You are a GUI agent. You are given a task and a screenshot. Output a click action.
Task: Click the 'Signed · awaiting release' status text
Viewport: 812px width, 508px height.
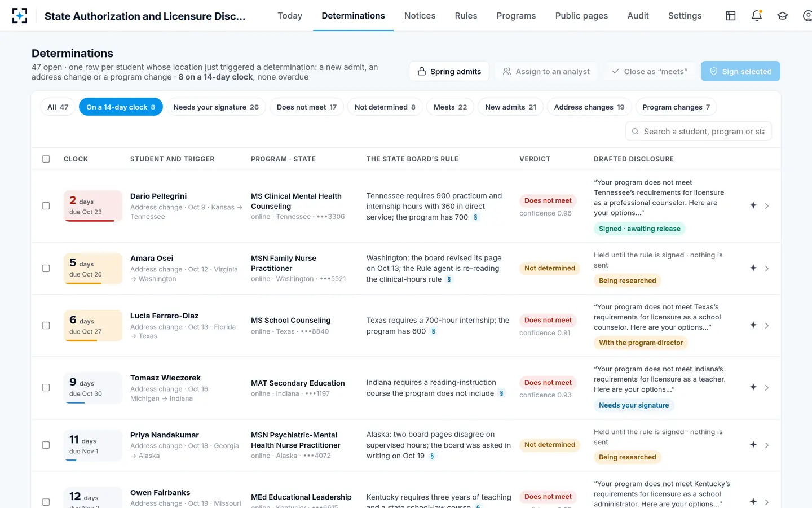(639, 229)
